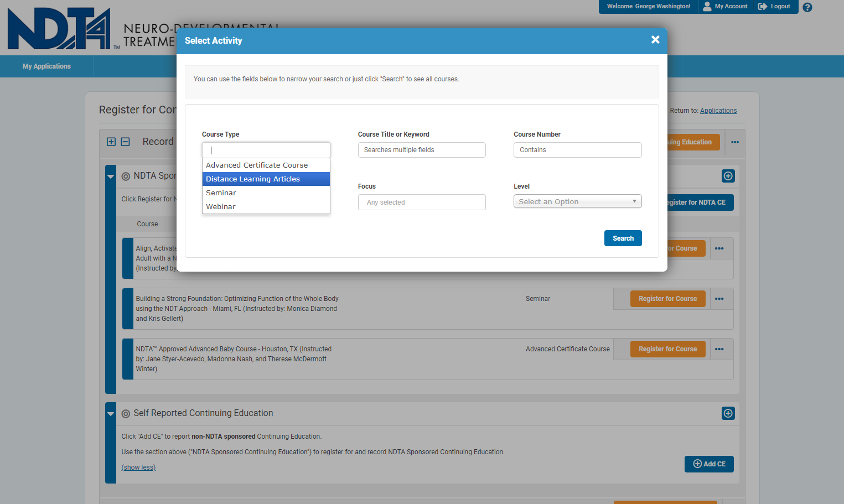Close the Select Activity dialog
844x504 pixels.
coord(655,40)
